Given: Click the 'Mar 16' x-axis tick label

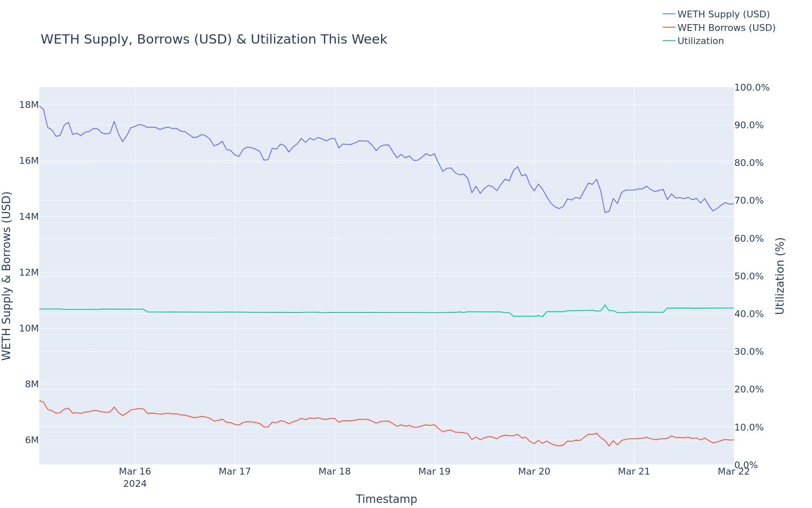Looking at the screenshot, I should pos(135,472).
